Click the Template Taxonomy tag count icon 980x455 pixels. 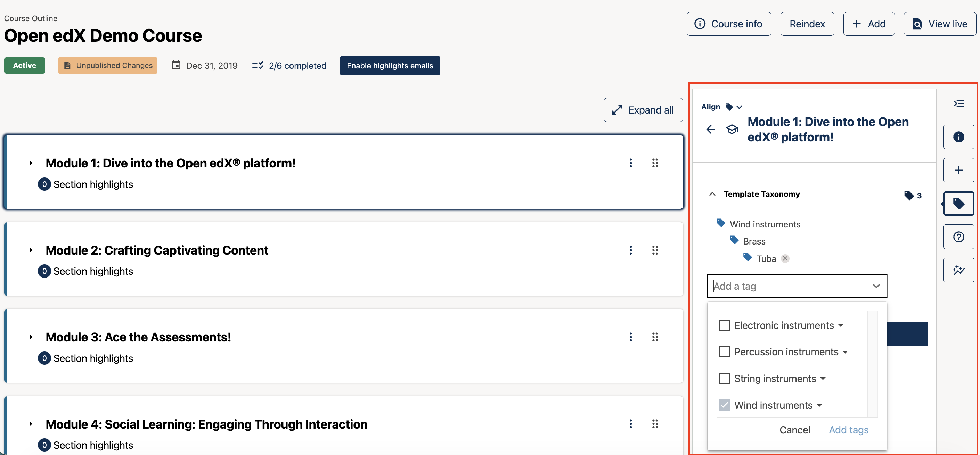[908, 196]
